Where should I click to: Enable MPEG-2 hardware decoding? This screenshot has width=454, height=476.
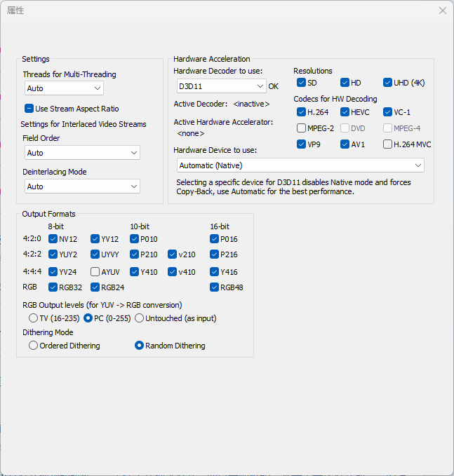pyautogui.click(x=302, y=128)
